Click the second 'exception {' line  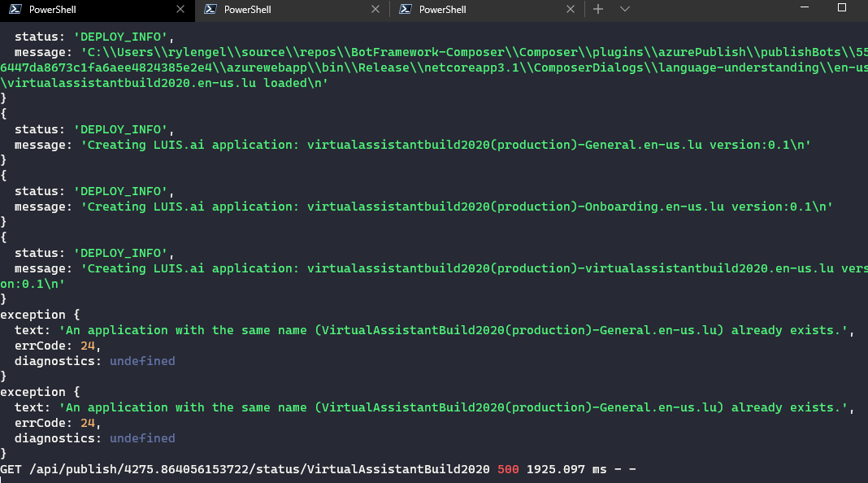tap(40, 392)
